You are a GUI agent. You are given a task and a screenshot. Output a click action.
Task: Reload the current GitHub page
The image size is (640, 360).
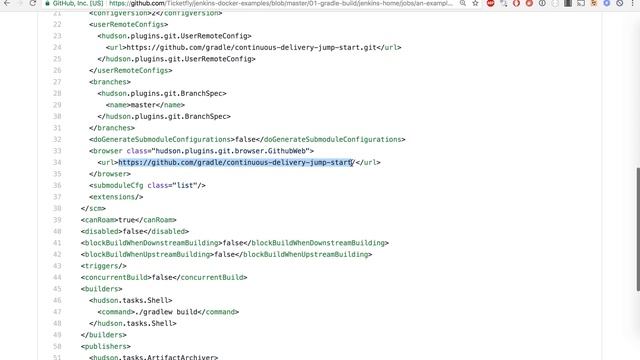point(33,3)
